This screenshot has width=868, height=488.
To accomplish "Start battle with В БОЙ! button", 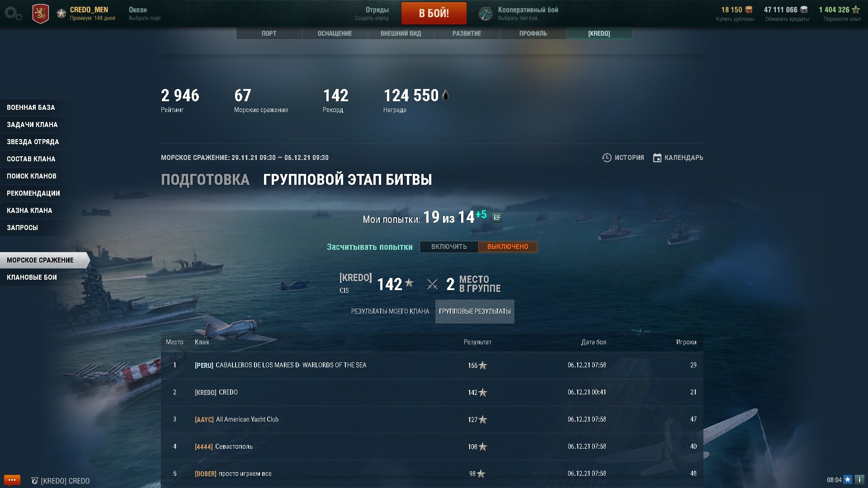I will [x=434, y=13].
